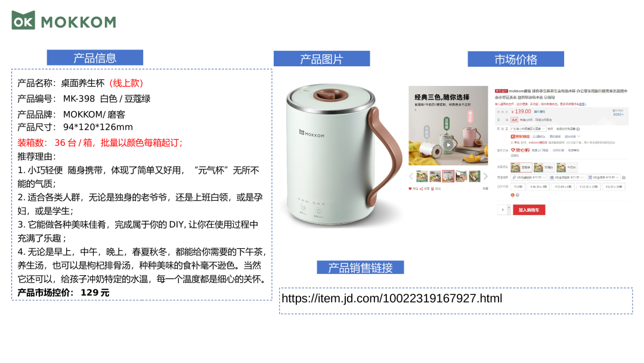Open the item.jd.com product link

coord(392,299)
